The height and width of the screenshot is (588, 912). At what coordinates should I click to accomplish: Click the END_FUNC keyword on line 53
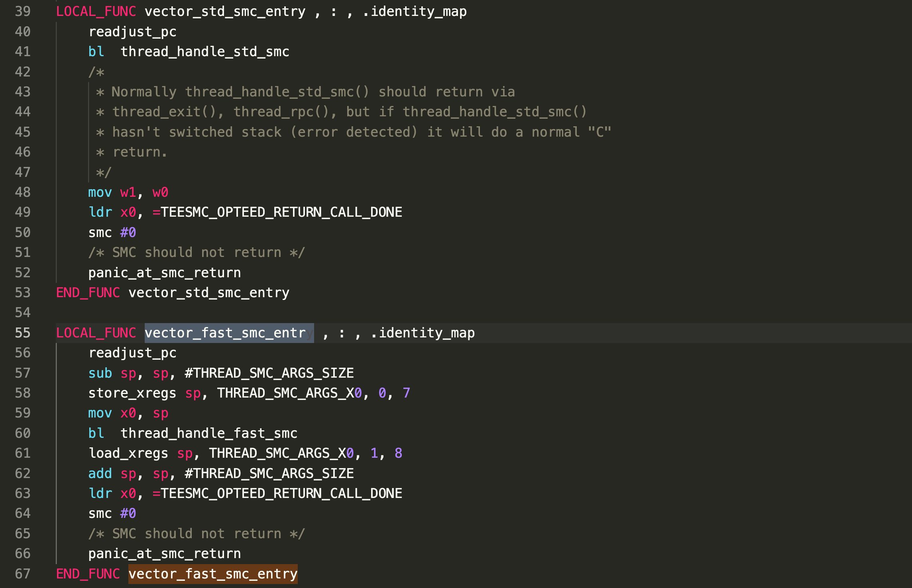point(88,293)
